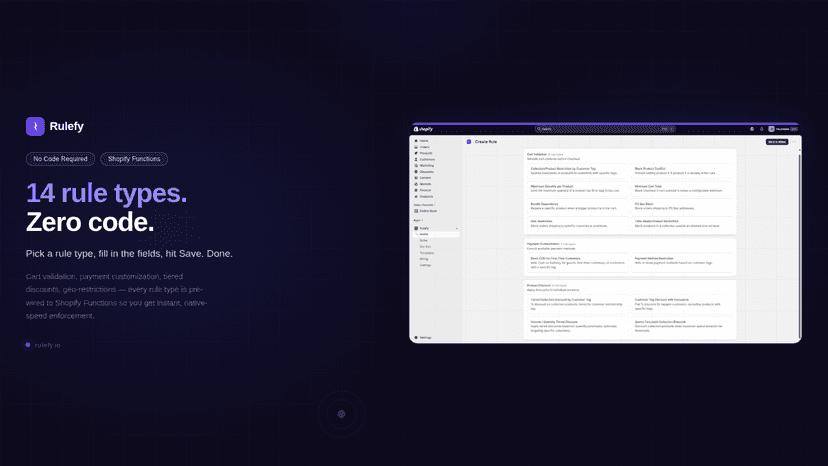
Task: Open the rulefy.io link
Action: tap(47, 345)
